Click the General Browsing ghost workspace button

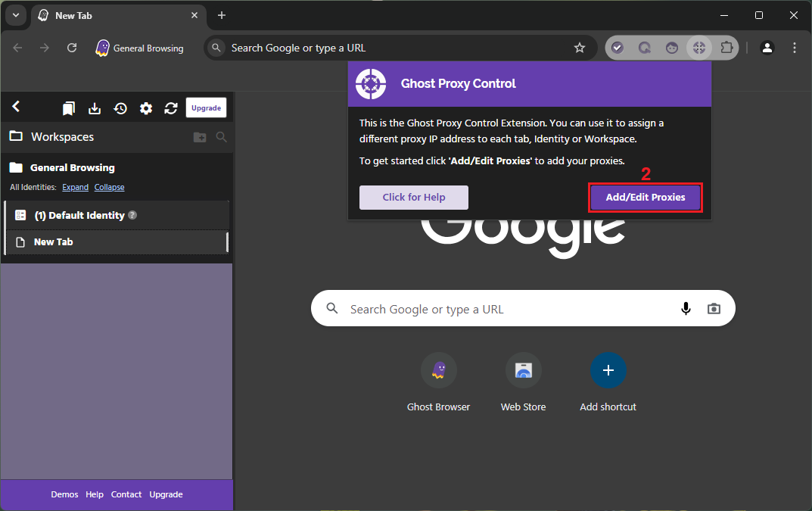[x=139, y=48]
